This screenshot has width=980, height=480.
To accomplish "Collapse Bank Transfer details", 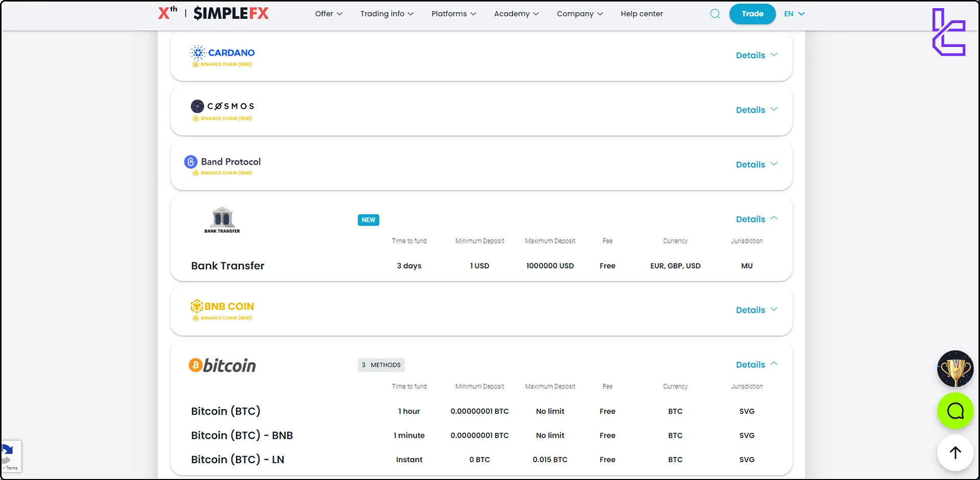I will tap(756, 219).
